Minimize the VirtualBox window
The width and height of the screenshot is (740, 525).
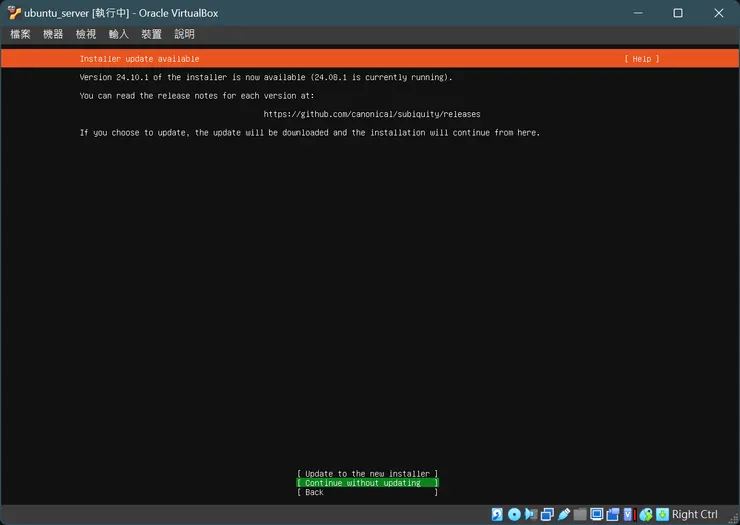coord(638,13)
